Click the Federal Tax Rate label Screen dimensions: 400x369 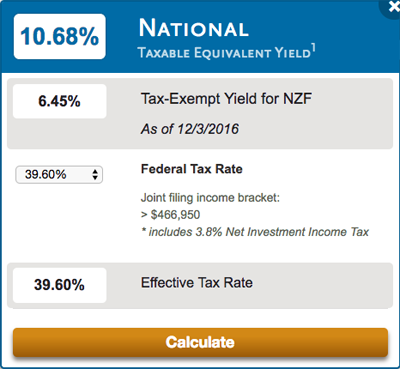(x=192, y=169)
